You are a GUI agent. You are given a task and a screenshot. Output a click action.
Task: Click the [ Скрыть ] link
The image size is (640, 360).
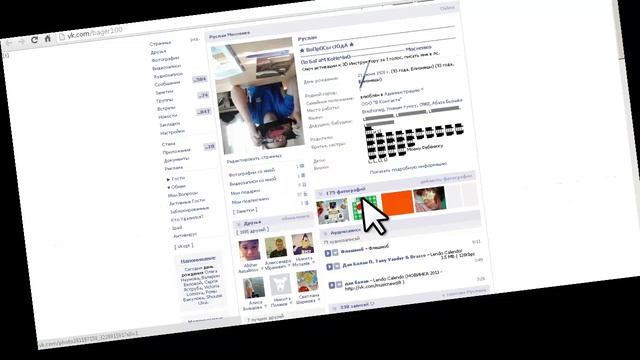(184, 246)
